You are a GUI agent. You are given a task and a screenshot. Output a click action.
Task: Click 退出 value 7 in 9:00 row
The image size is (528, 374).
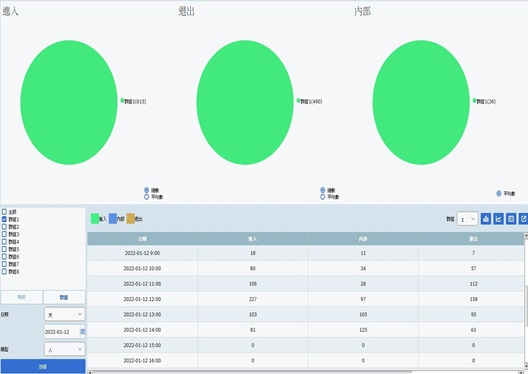click(473, 253)
